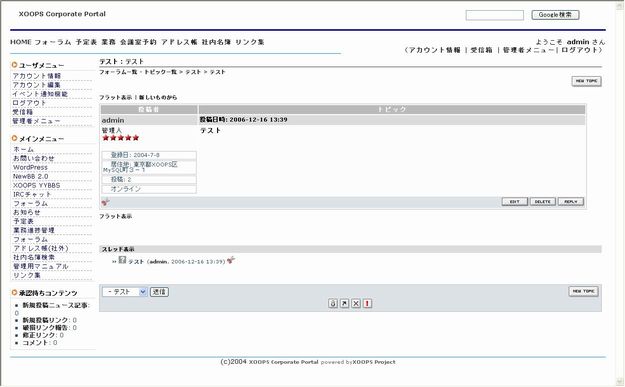Open 社内名簿 in top navigation
Screen dimensions: 625x387
tap(216, 42)
